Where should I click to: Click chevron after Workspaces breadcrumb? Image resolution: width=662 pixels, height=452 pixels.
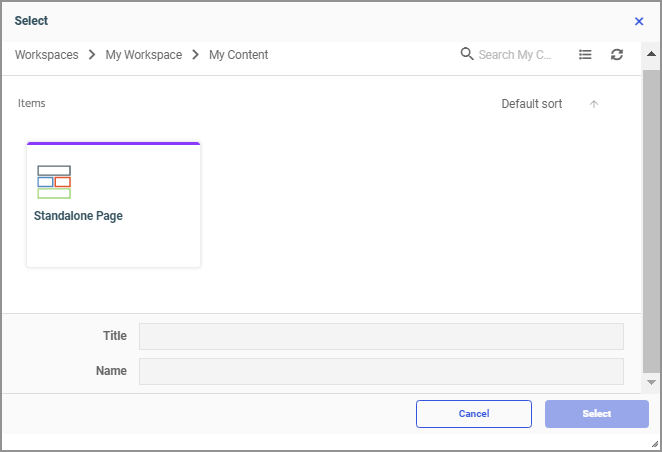point(92,55)
